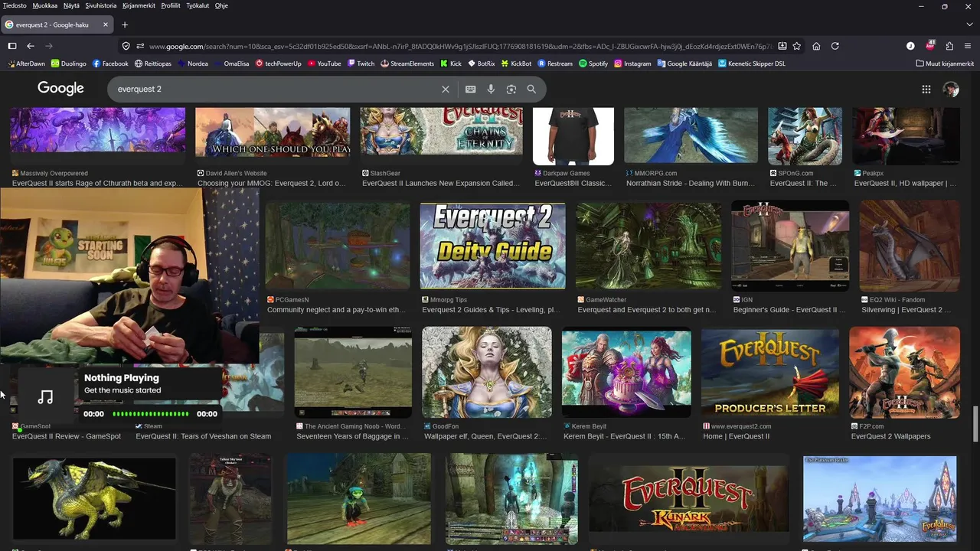Open the Duolingo bookmark
This screenshot has height=551, width=980.
[69, 64]
